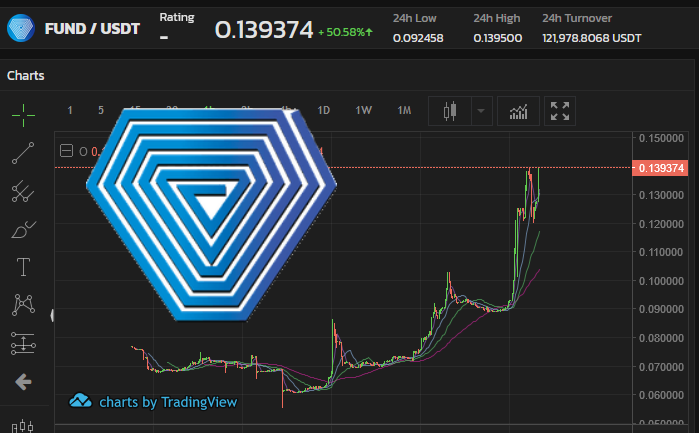Select the long position prediction tool
The width and height of the screenshot is (699, 433).
pyautogui.click(x=23, y=343)
